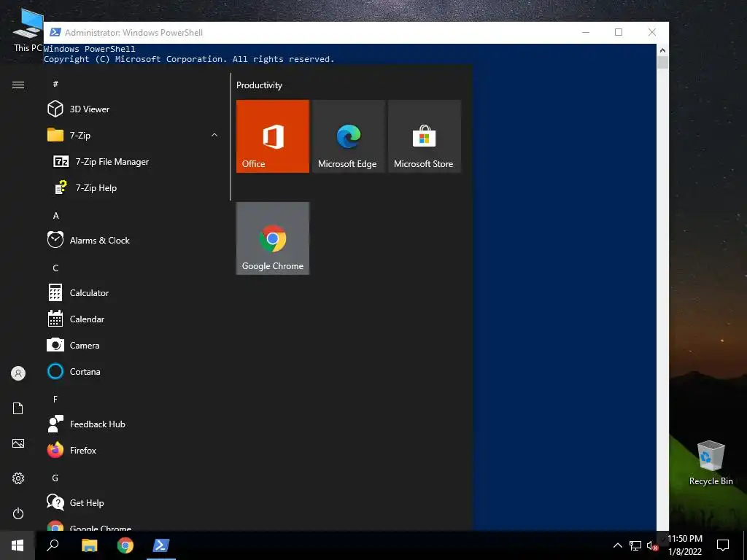Viewport: 747px width, 560px height.
Task: Open Documents from Start sidebar
Action: click(x=18, y=408)
